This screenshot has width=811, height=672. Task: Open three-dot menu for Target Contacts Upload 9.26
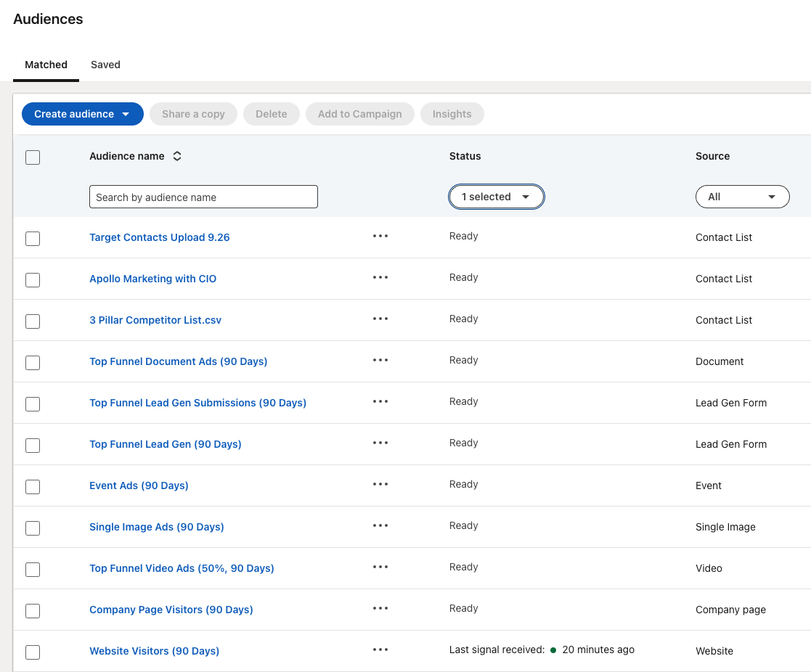coord(380,237)
